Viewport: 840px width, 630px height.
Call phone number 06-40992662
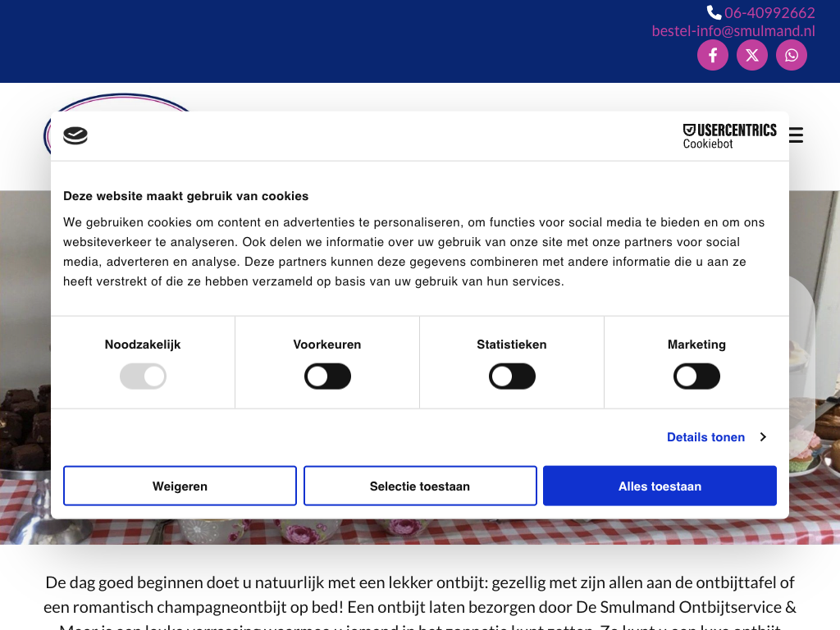(x=769, y=12)
